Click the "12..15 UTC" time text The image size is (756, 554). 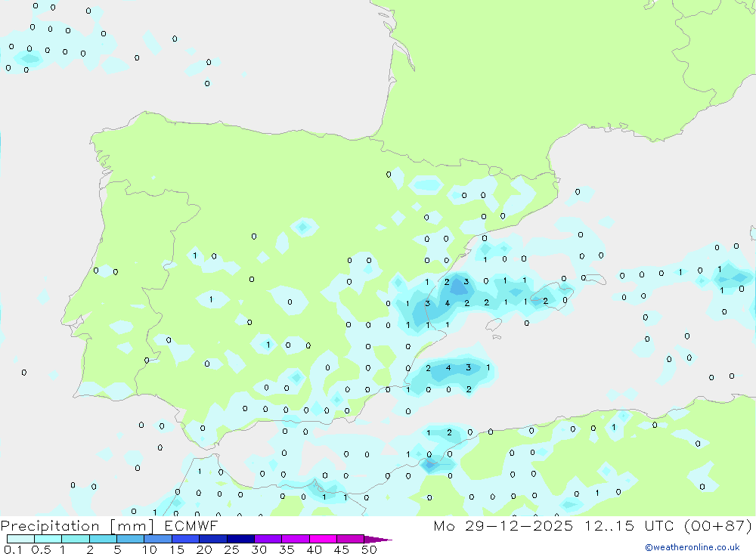[629, 526]
